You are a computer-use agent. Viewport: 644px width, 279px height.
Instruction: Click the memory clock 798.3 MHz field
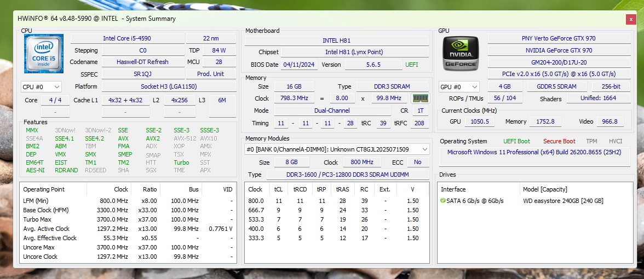pyautogui.click(x=294, y=98)
